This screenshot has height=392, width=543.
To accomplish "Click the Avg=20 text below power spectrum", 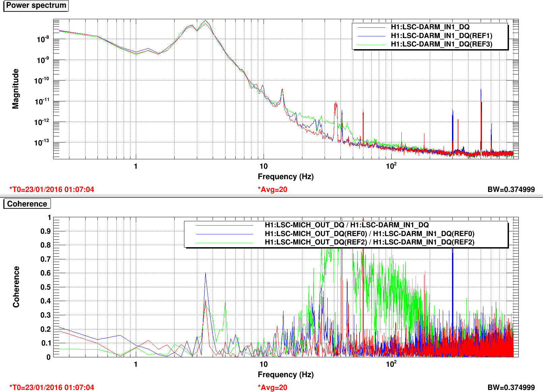I will tap(272, 189).
